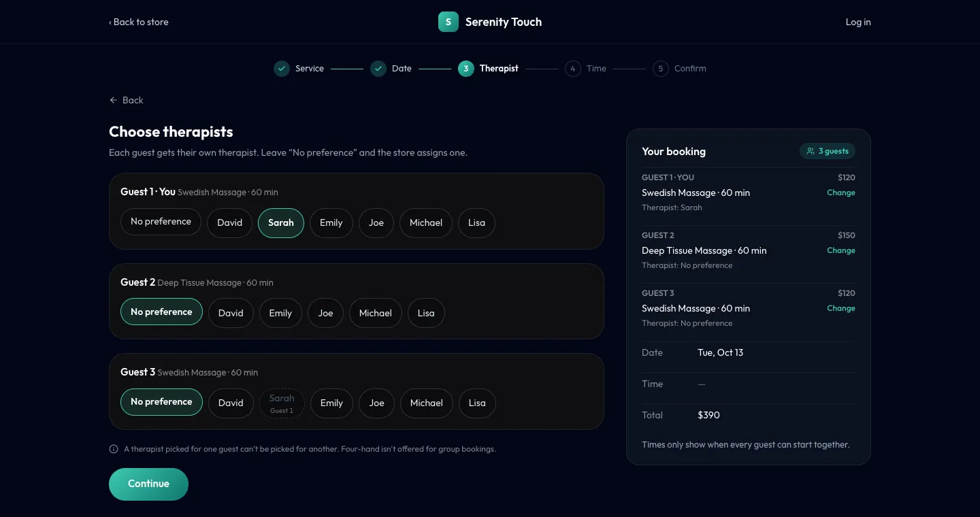Click the Back arrow icon
The height and width of the screenshot is (517, 980).
pyautogui.click(x=114, y=100)
